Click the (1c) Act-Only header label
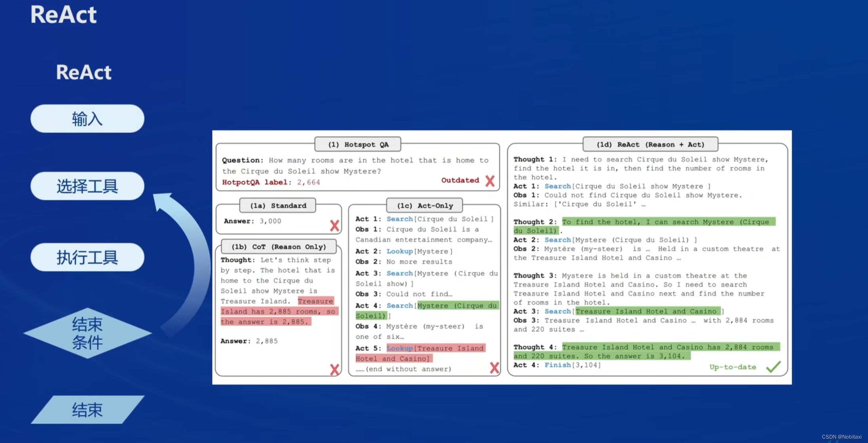This screenshot has width=868, height=443. tap(425, 206)
